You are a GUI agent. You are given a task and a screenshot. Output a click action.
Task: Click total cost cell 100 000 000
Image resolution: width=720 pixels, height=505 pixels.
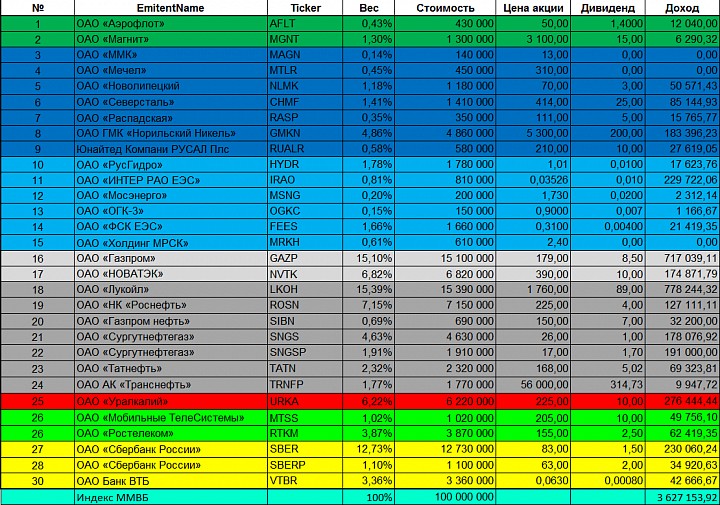pyautogui.click(x=445, y=497)
